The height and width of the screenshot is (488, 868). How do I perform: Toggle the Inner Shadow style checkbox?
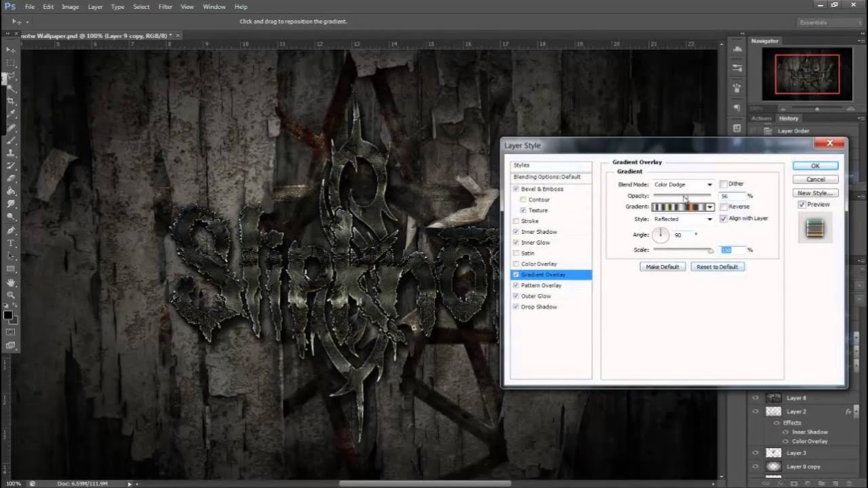click(x=517, y=232)
